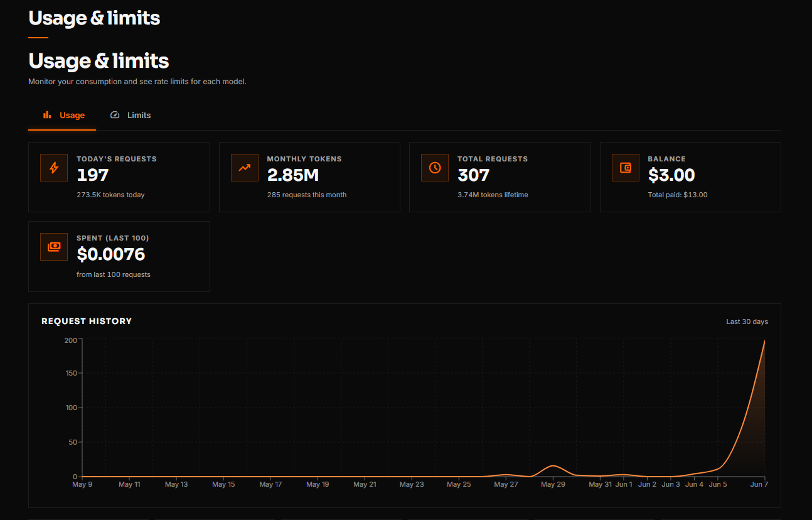
Task: Click the Jun 7 peak on chart line
Action: [764, 341]
